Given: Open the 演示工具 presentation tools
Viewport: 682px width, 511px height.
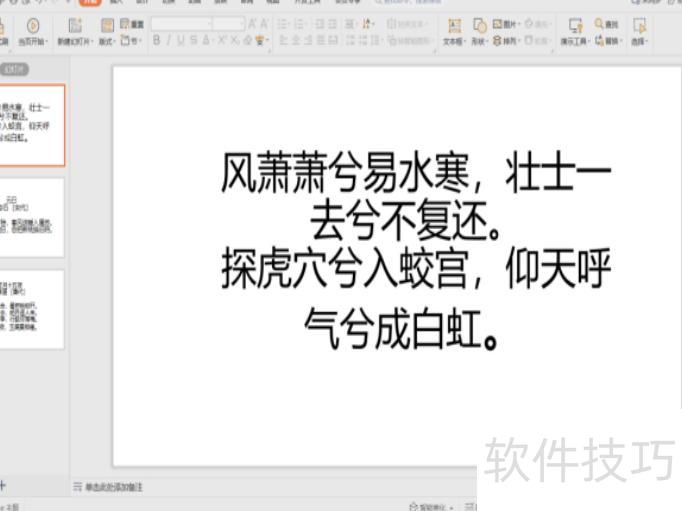Looking at the screenshot, I should coord(575,33).
